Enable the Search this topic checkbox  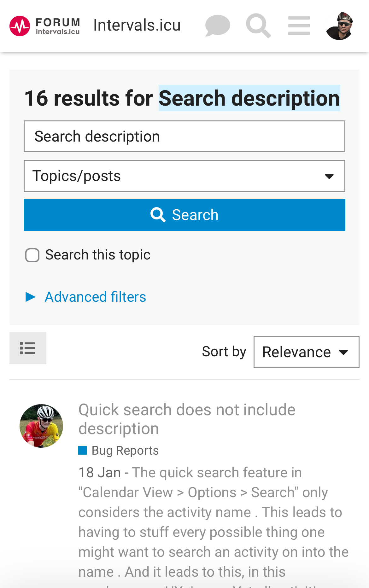point(32,255)
